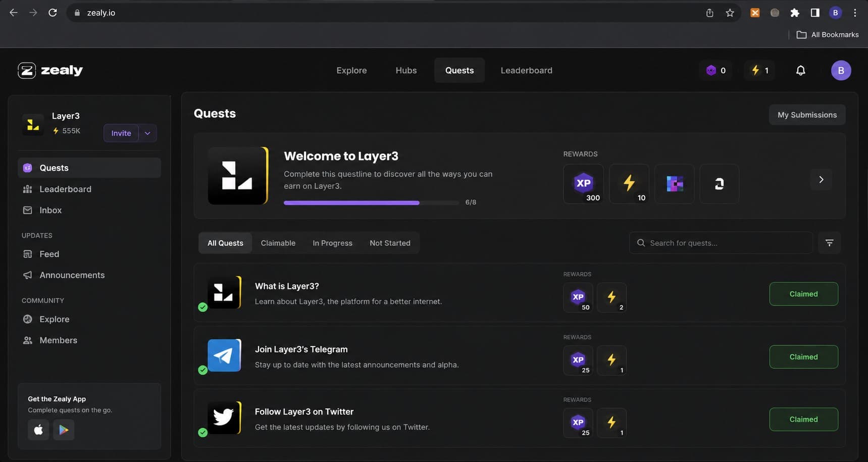The image size is (868, 462).
Task: Expand the rewards with the right chevron
Action: tap(821, 180)
